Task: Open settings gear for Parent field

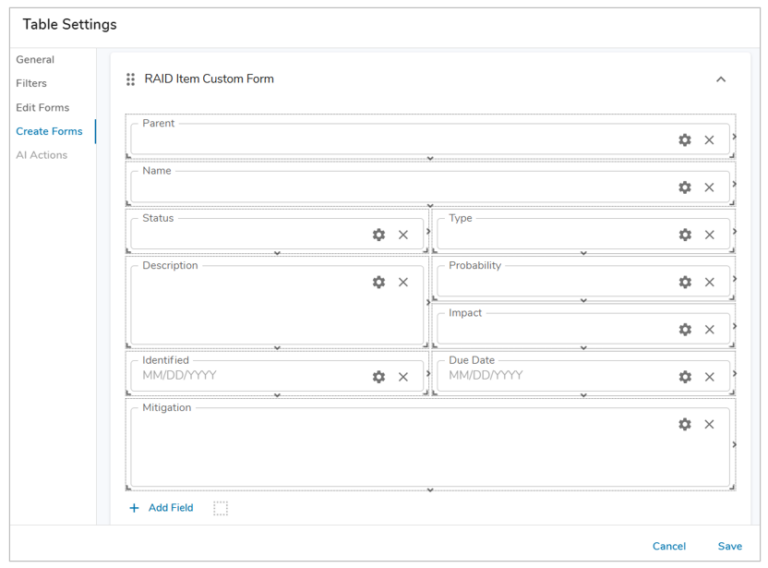Action: (685, 140)
